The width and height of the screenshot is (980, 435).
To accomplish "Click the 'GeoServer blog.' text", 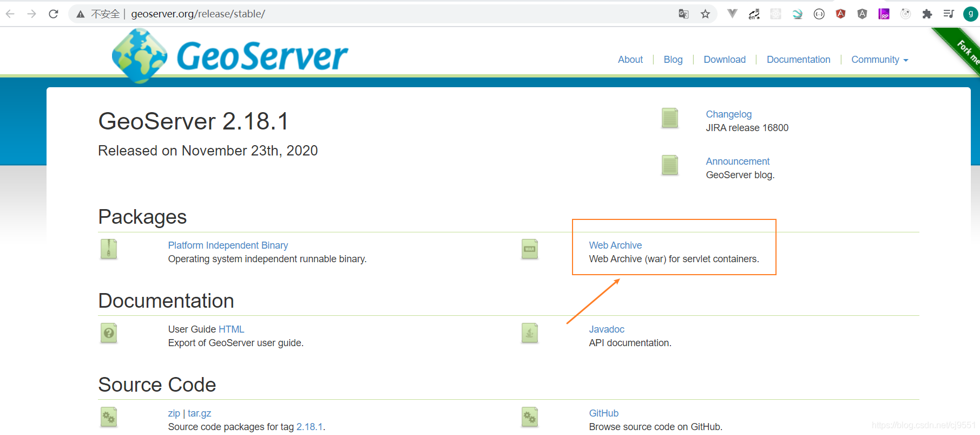I will pos(740,175).
